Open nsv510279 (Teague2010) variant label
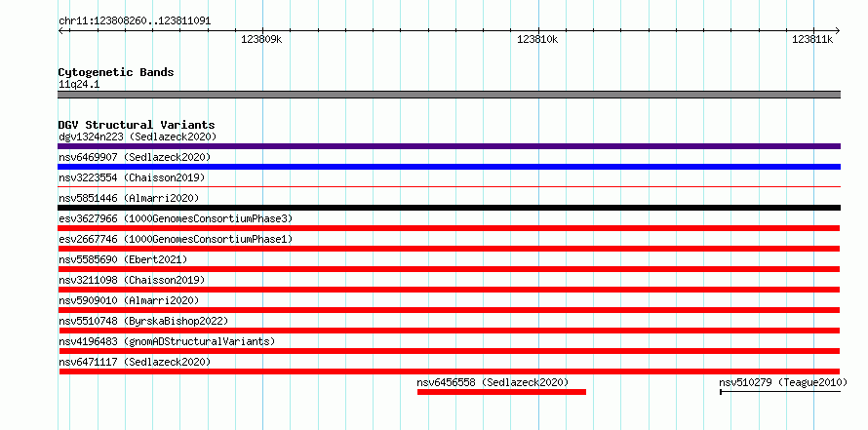 click(x=783, y=382)
